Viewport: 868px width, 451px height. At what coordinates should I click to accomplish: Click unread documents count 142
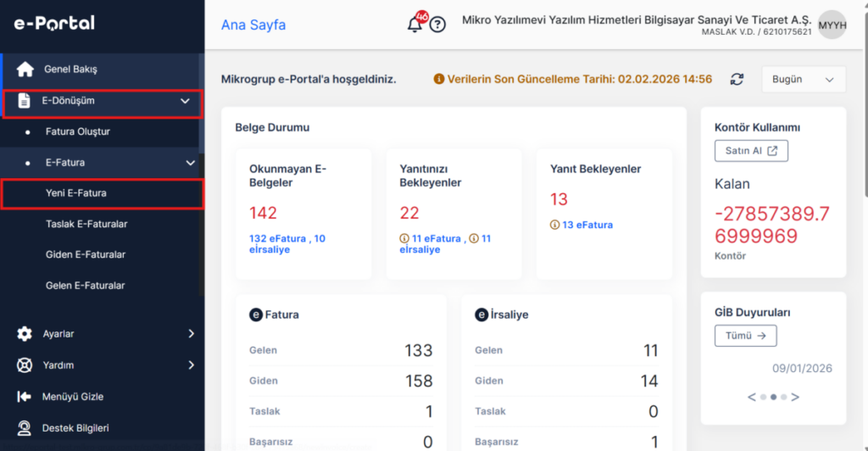click(x=263, y=213)
